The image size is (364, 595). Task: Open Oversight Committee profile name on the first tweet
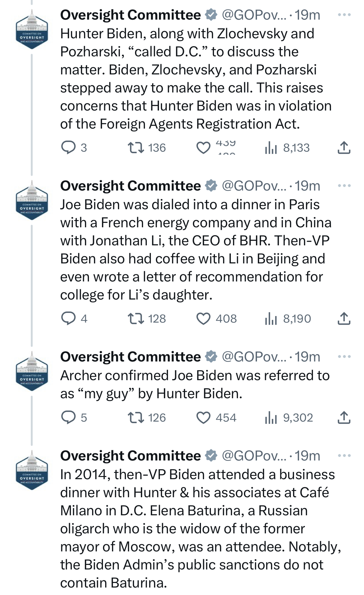tap(130, 15)
